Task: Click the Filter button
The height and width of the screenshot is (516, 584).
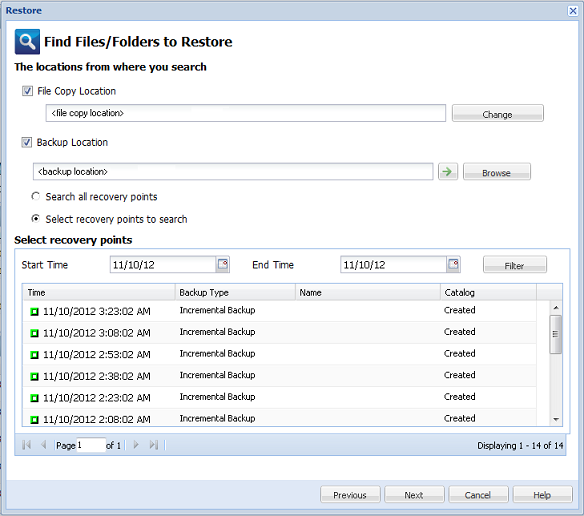Action: (x=515, y=265)
